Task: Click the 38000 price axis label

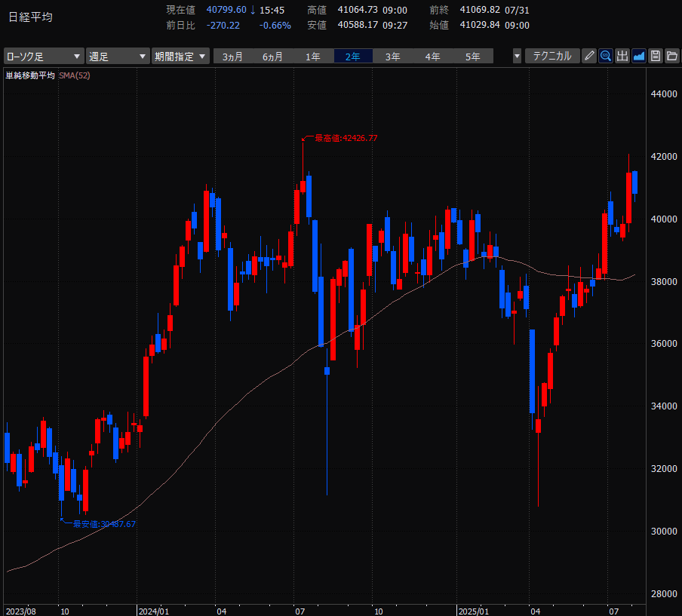Action: (664, 282)
